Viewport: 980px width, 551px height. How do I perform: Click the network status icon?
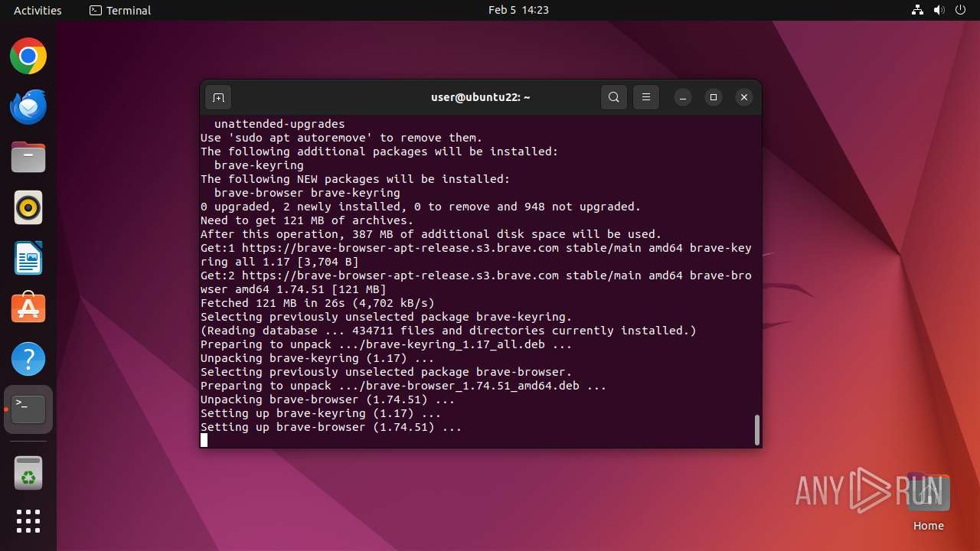click(917, 10)
